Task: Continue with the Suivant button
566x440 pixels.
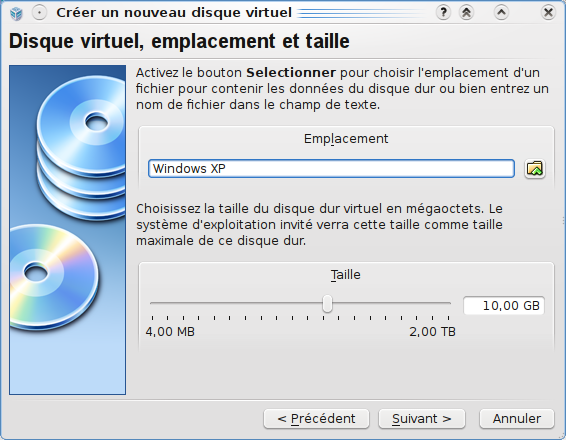Action: [422, 419]
